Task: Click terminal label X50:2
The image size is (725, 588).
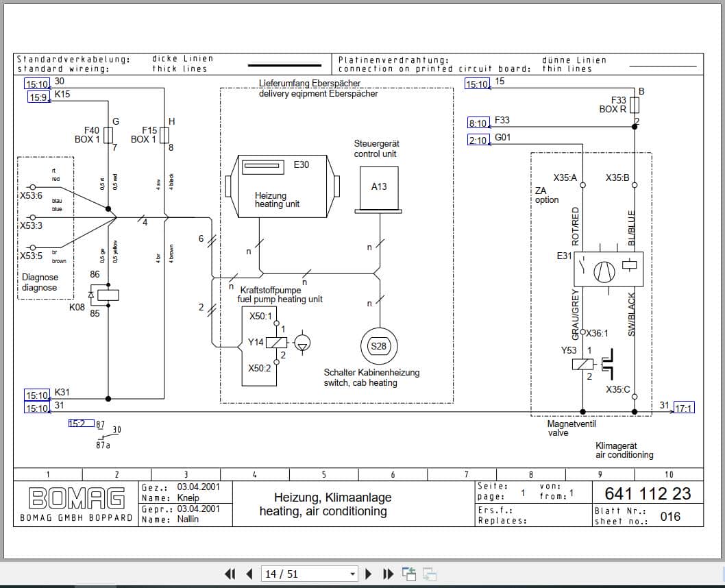Action: pos(260,369)
